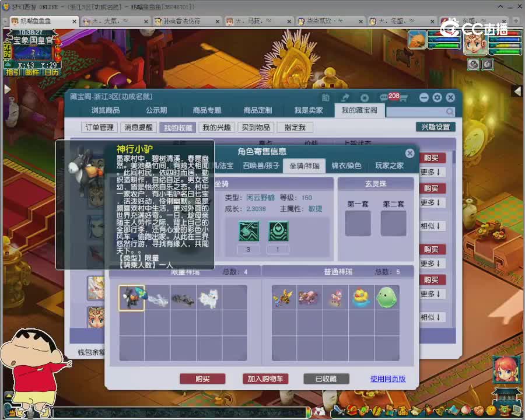Expand minimap with the small up arrow
Screen dimensions: 525x420
[x=8, y=64]
